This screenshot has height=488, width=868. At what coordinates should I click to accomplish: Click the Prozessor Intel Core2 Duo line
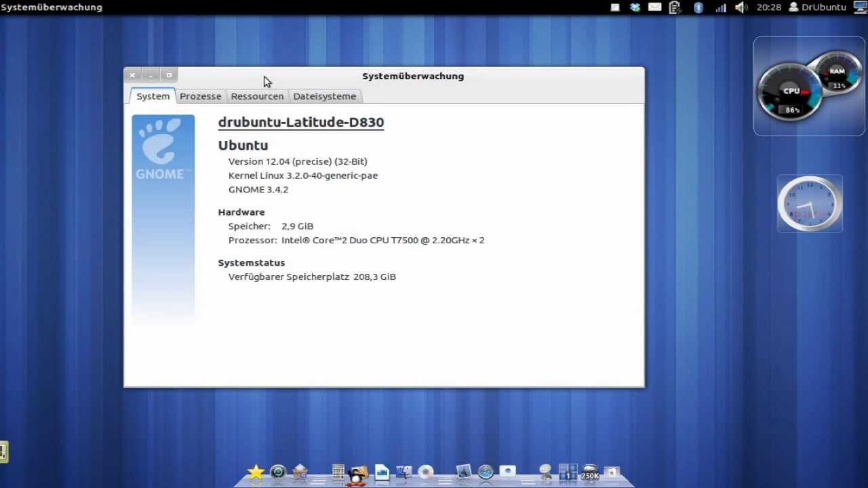[x=356, y=241]
